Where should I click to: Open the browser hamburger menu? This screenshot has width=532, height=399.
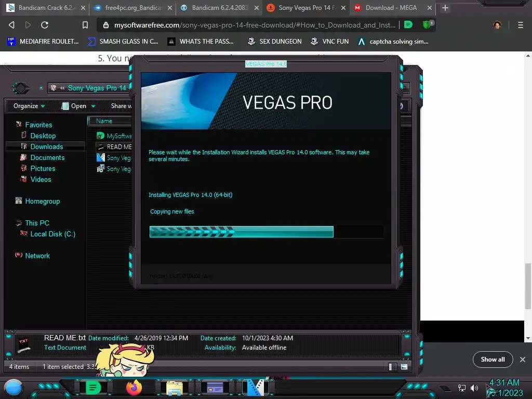(x=520, y=25)
